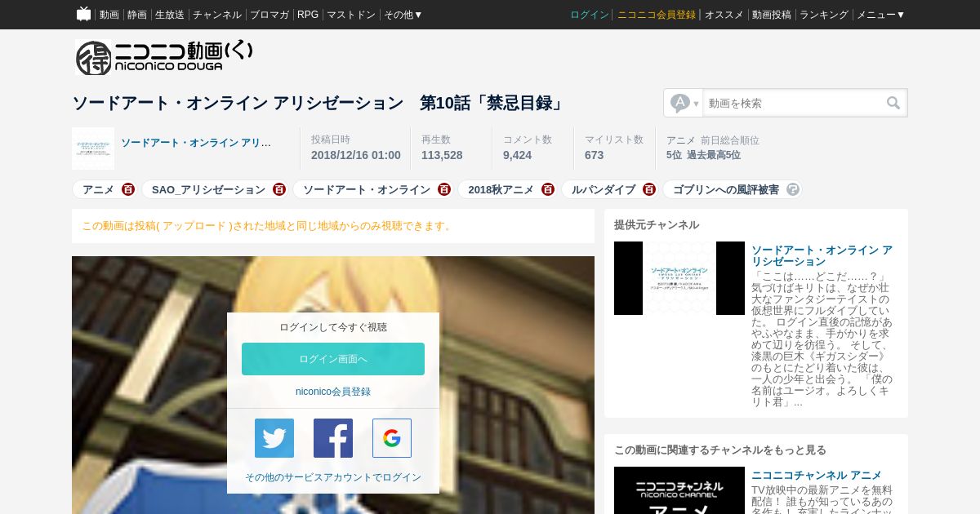Open dictionary icon next to アニメ tag

click(128, 189)
